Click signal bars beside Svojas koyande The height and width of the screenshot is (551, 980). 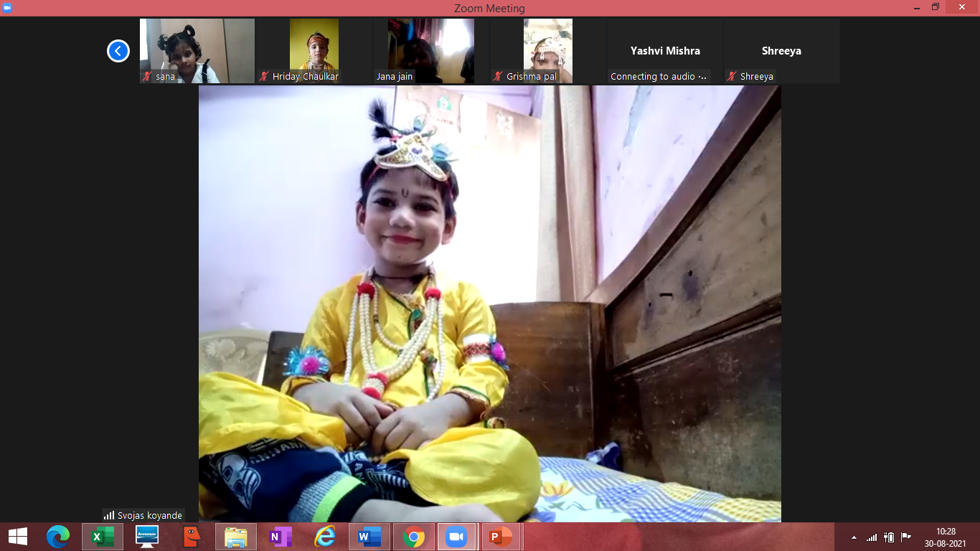[109, 515]
